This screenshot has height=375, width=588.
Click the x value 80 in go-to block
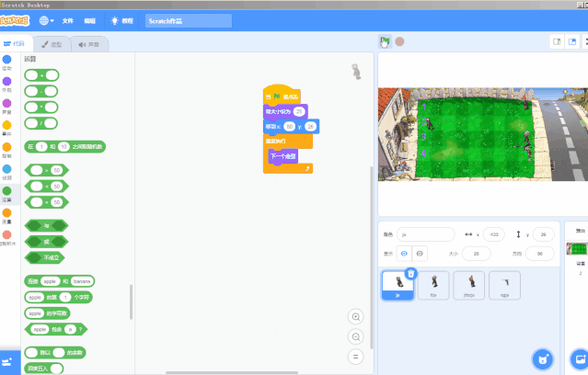[x=289, y=127]
